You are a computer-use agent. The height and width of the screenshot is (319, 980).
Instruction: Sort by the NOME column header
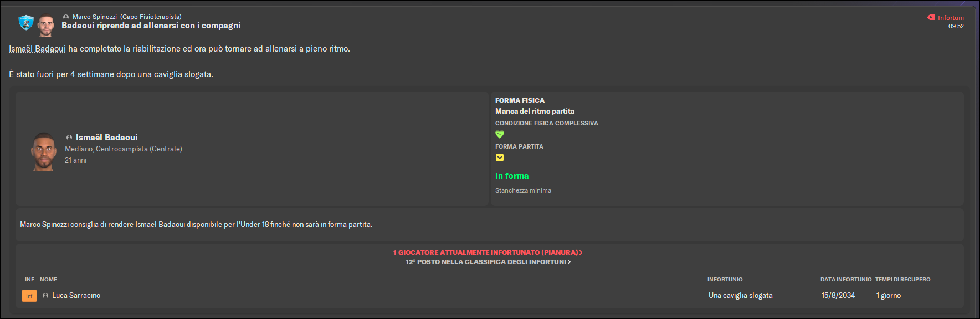[x=48, y=280]
